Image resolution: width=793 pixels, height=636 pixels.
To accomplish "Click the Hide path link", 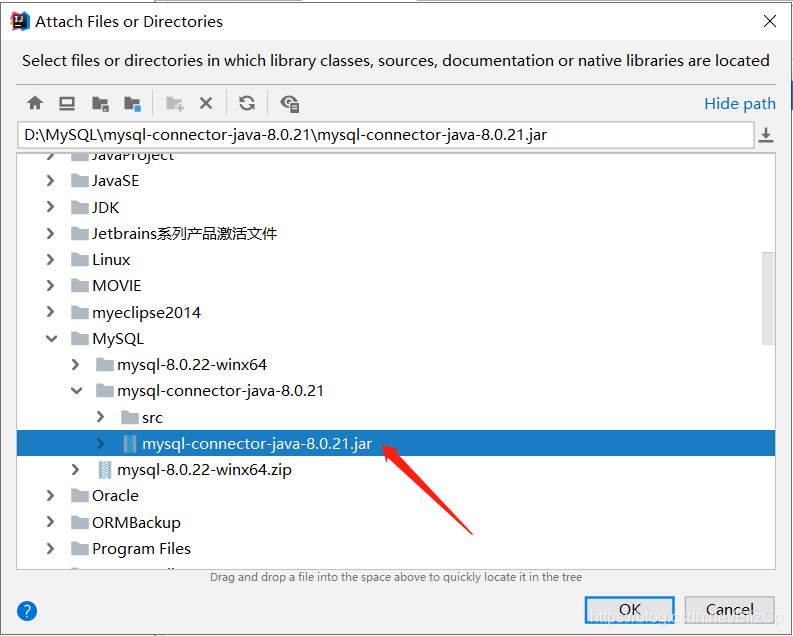I will (x=739, y=104).
